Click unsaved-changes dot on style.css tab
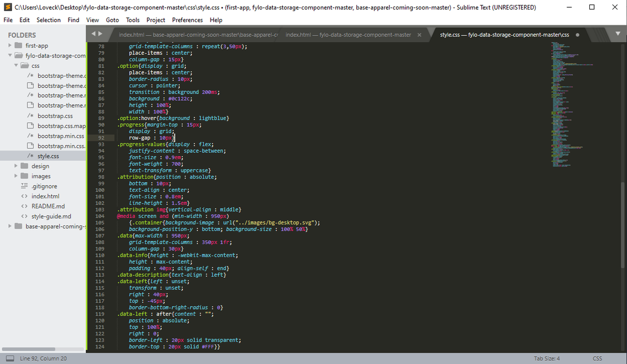The height and width of the screenshot is (364, 627). (x=577, y=35)
